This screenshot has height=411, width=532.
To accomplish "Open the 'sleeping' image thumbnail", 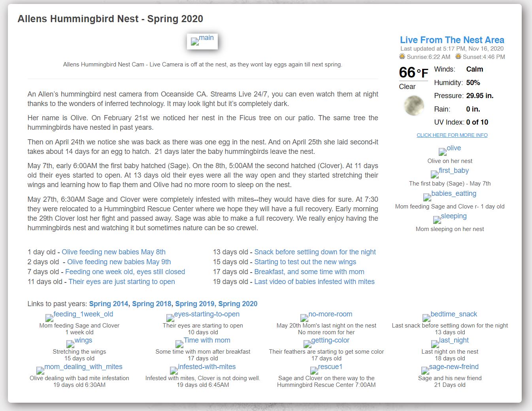I will [450, 217].
